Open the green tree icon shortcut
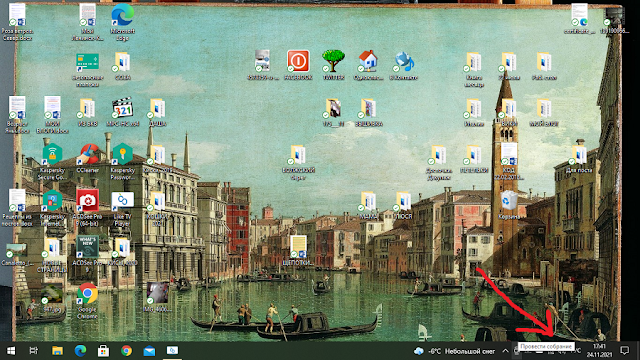This screenshot has width=640, height=360. 333,65
